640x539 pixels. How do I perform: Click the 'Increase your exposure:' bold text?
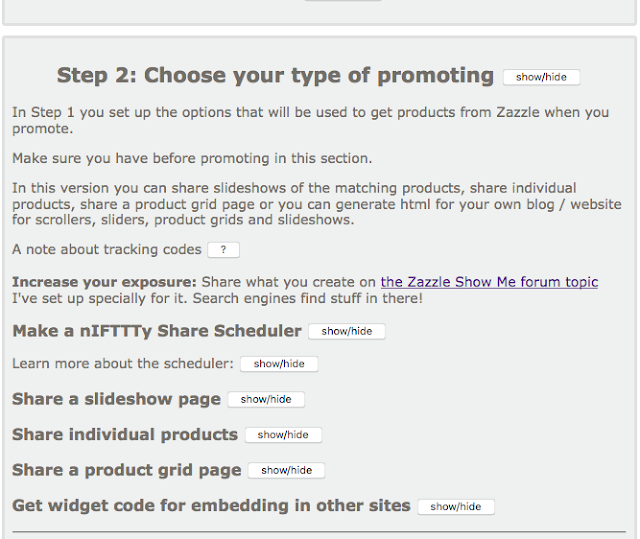[96, 282]
